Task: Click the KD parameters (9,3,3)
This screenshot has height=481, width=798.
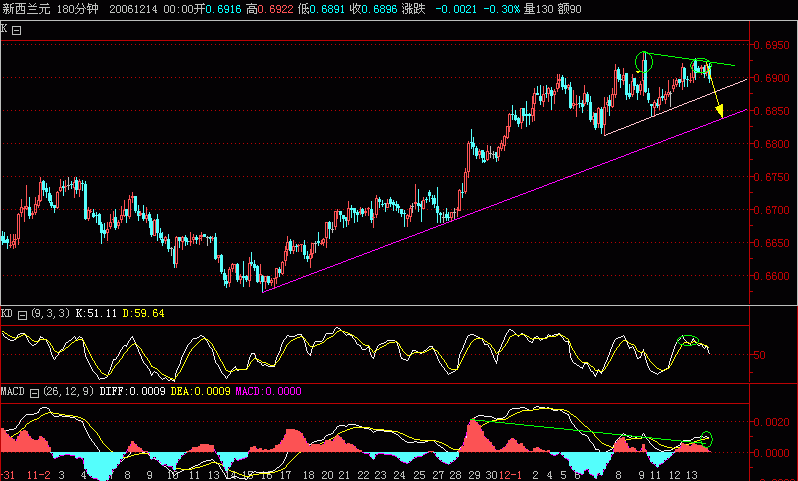Action: [50, 313]
